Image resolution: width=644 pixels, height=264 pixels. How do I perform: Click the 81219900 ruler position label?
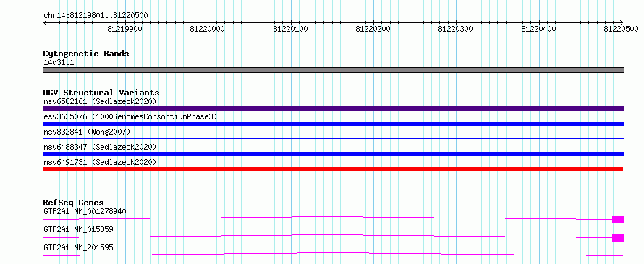[x=125, y=29]
